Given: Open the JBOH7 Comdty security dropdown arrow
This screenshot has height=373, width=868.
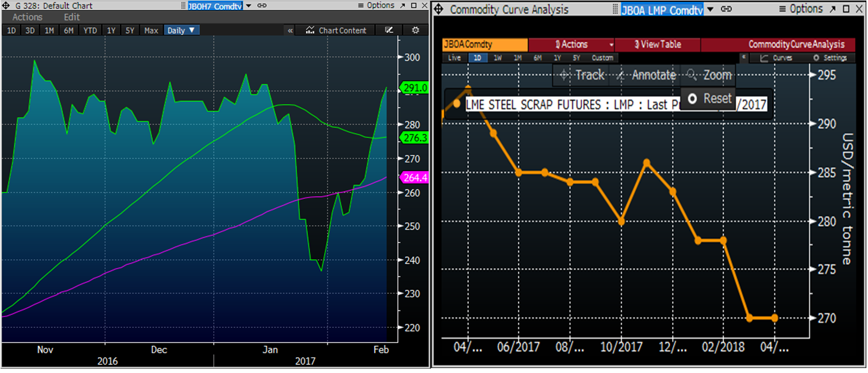Looking at the screenshot, I should [249, 5].
